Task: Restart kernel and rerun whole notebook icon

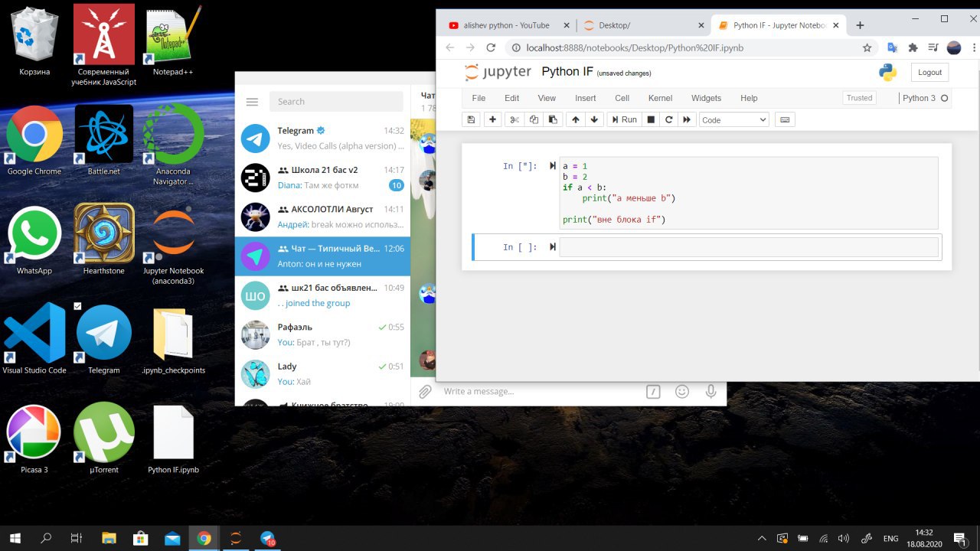Action: click(687, 119)
